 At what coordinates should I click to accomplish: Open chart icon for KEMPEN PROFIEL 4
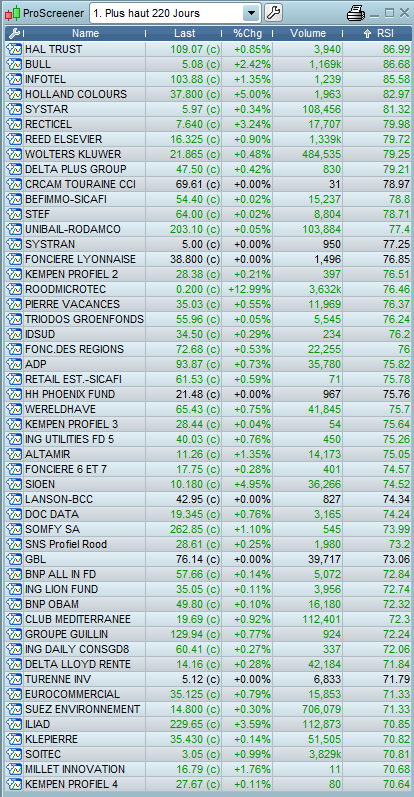(13, 784)
